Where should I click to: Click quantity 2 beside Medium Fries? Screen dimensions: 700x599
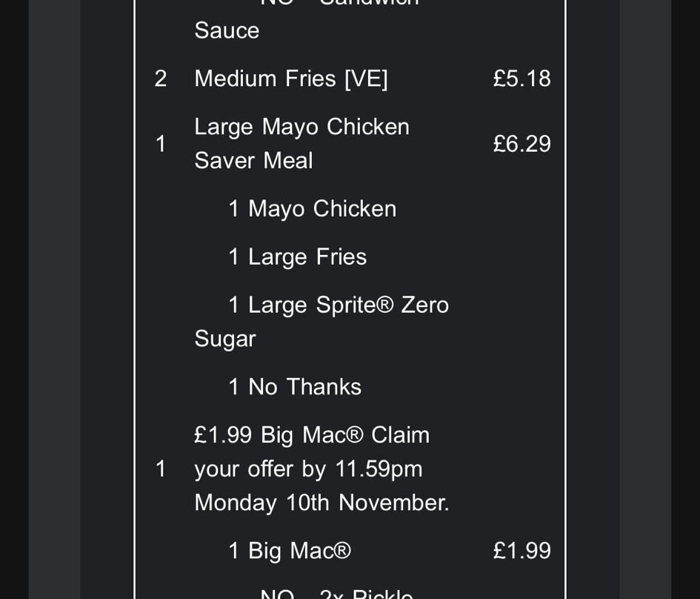click(161, 79)
